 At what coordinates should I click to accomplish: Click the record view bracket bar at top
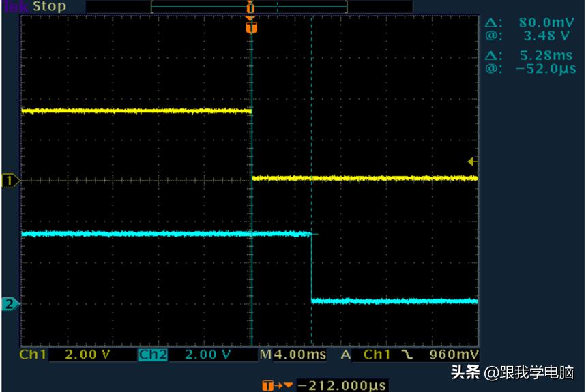pyautogui.click(x=249, y=7)
